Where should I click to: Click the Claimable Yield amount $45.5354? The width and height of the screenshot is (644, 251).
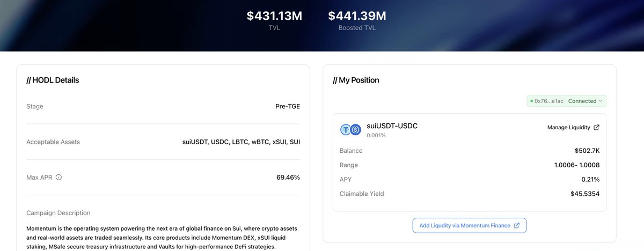[x=585, y=194]
